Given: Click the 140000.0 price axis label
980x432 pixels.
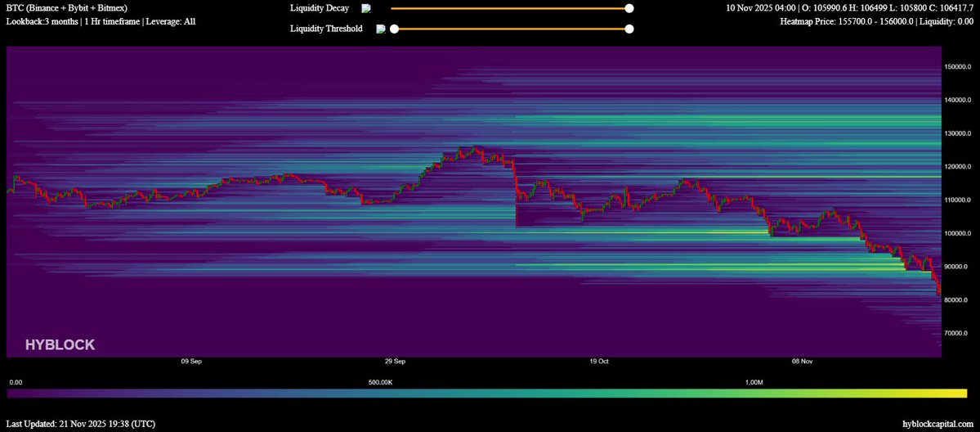Looking at the screenshot, I should 958,100.
